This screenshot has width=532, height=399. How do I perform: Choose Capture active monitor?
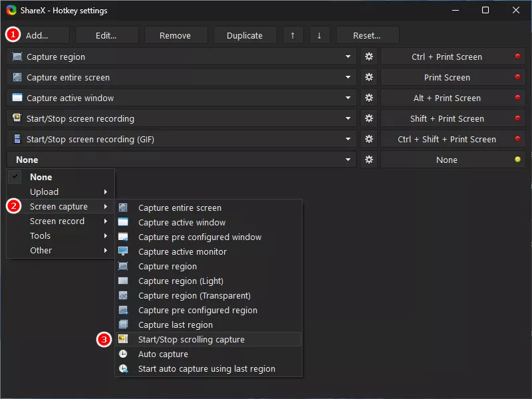pos(208,251)
